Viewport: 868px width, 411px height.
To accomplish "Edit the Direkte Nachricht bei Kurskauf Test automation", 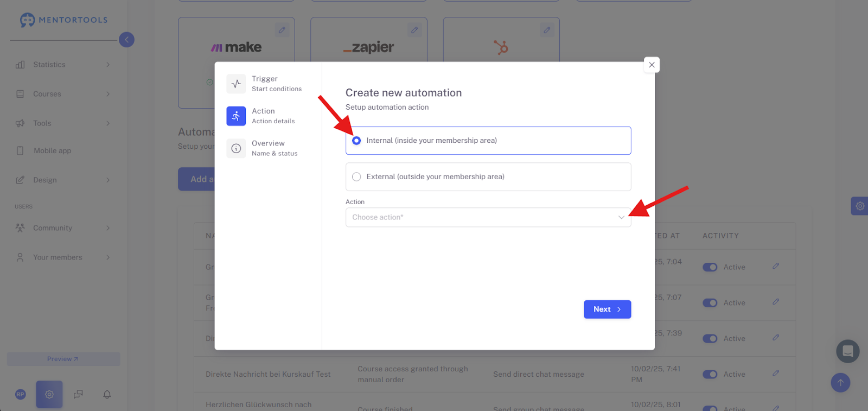I will (x=776, y=374).
